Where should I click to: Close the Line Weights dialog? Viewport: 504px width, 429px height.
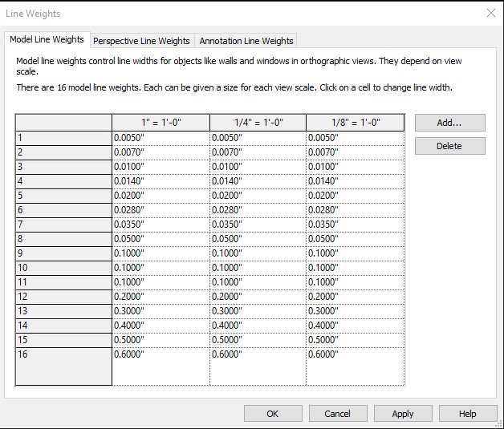tap(491, 13)
